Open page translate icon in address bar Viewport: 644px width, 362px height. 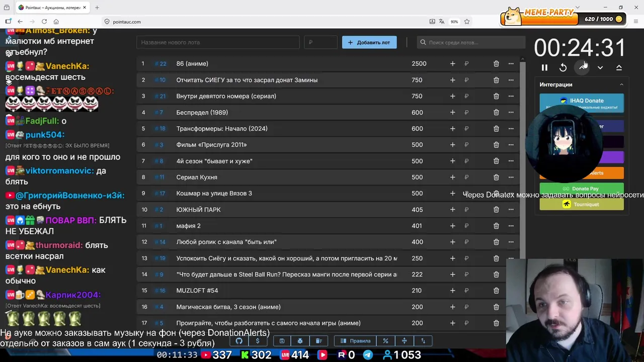(x=442, y=22)
